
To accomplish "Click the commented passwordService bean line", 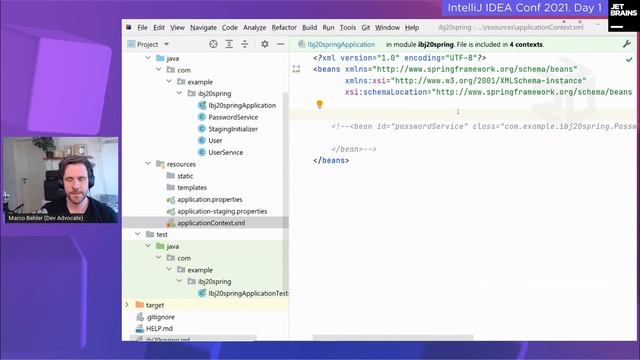I will click(484, 127).
